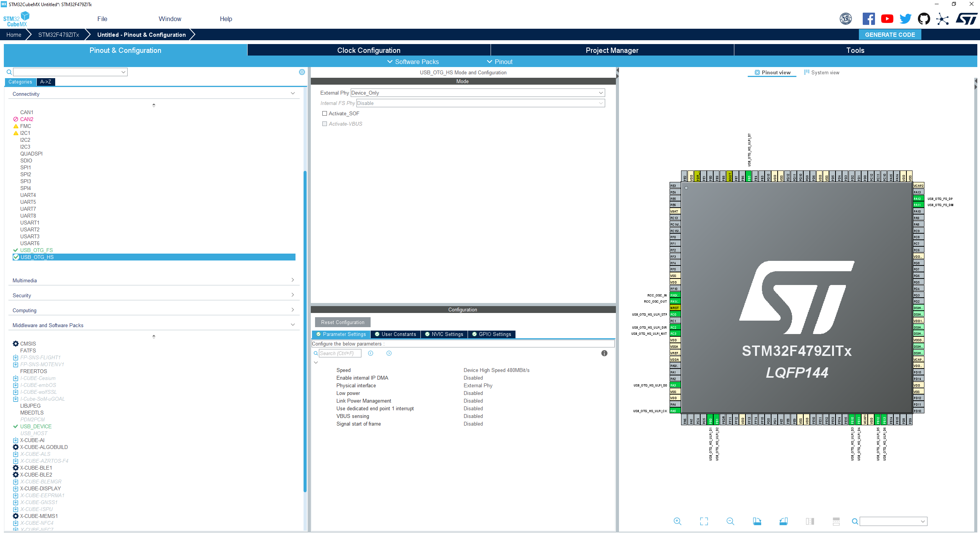Zoom out of the pinout view
The height and width of the screenshot is (534, 980).
coord(730,521)
